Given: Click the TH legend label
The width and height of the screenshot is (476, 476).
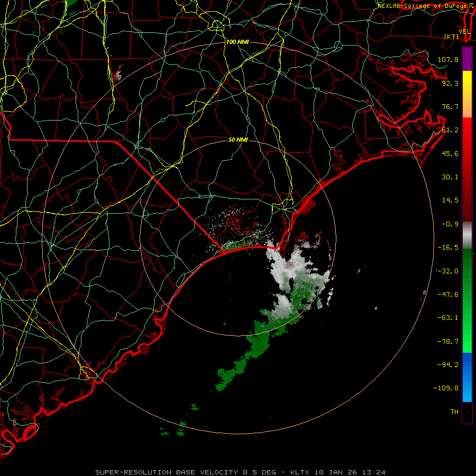Looking at the screenshot, I should pyautogui.click(x=454, y=412).
